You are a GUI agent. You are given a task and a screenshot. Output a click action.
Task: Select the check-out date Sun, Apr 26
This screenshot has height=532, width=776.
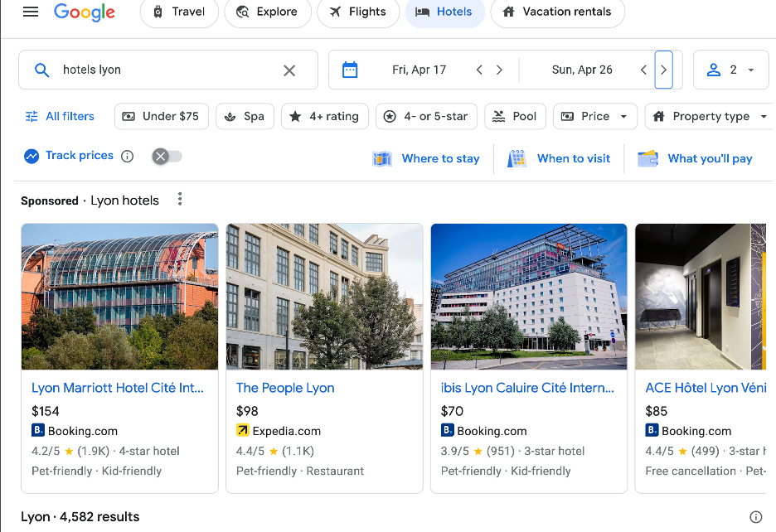tap(582, 70)
